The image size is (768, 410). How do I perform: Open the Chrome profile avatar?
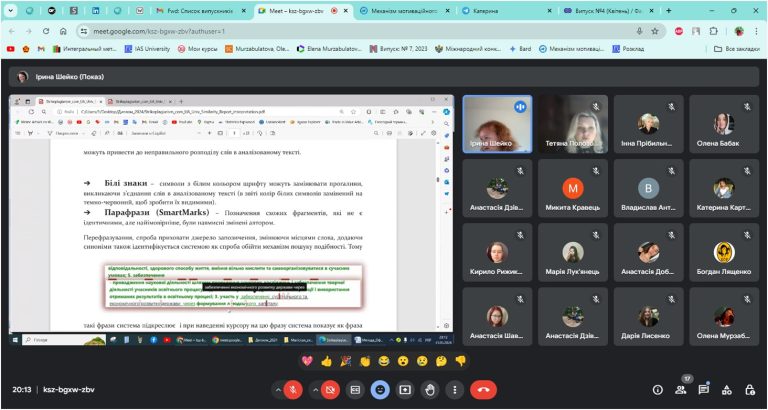point(739,31)
